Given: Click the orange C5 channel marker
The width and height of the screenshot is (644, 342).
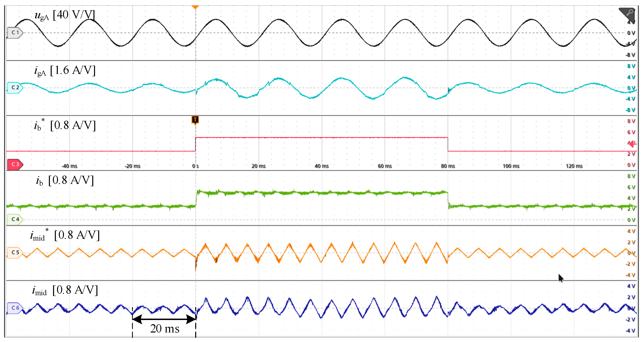Looking at the screenshot, I should 15,252.
